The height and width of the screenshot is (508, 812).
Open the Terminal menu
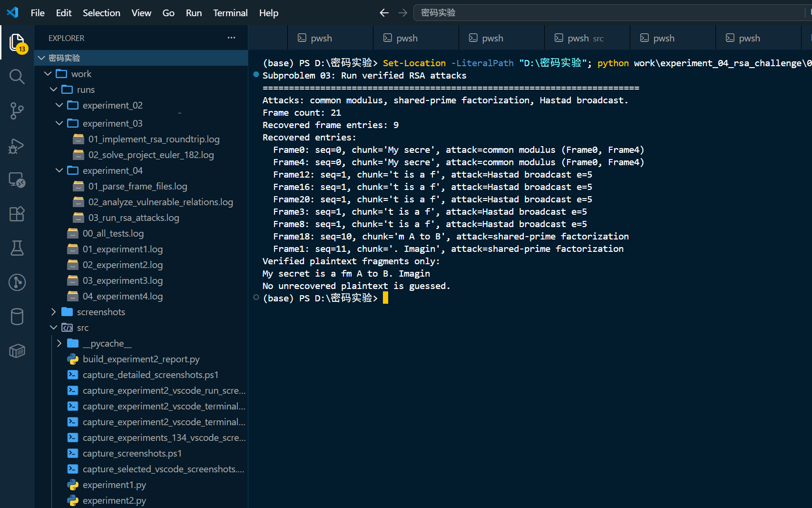(230, 13)
